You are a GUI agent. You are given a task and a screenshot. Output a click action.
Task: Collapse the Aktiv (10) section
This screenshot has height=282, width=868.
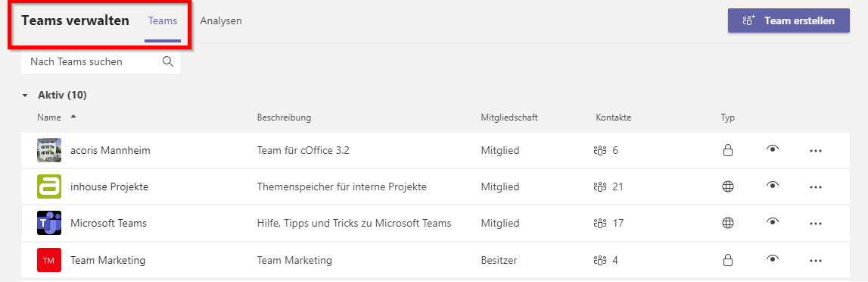pyautogui.click(x=25, y=96)
